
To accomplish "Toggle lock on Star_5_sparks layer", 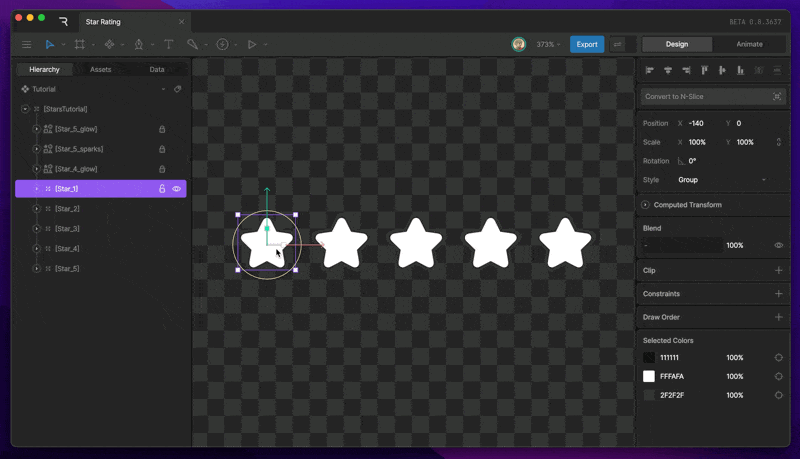I will click(x=162, y=149).
